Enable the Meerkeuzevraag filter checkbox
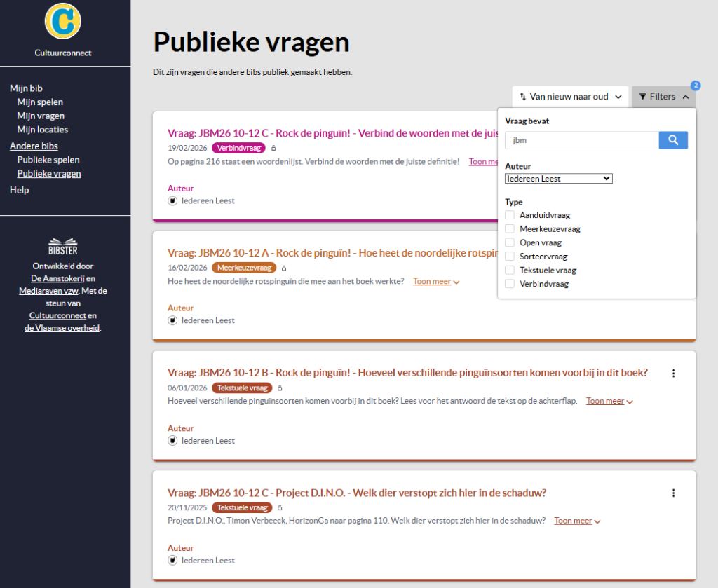Screen dimensions: 718x588 (x=510, y=229)
